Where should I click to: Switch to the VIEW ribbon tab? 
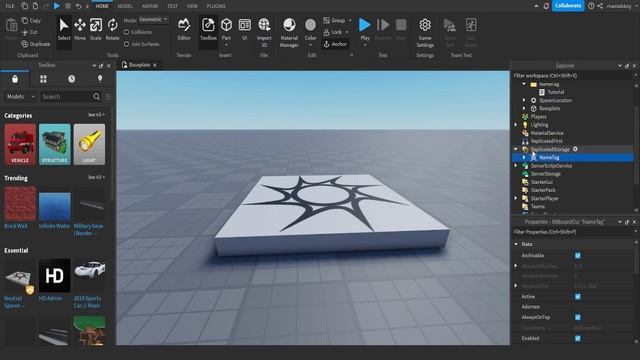click(x=192, y=6)
